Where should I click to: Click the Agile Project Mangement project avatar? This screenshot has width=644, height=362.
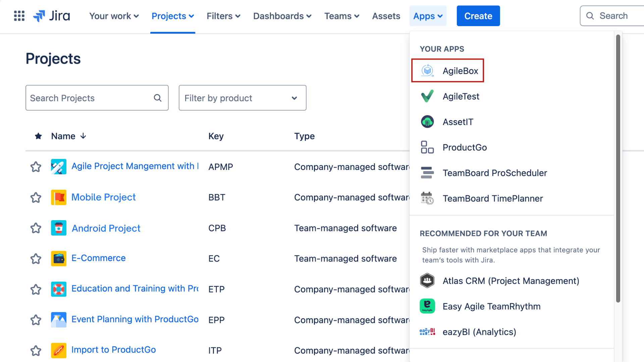pyautogui.click(x=59, y=167)
